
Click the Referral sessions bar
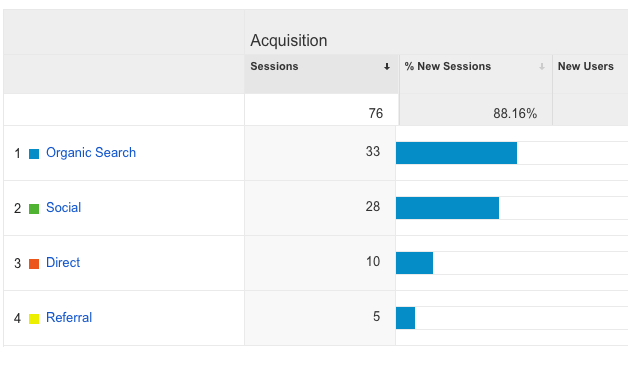[x=405, y=318]
